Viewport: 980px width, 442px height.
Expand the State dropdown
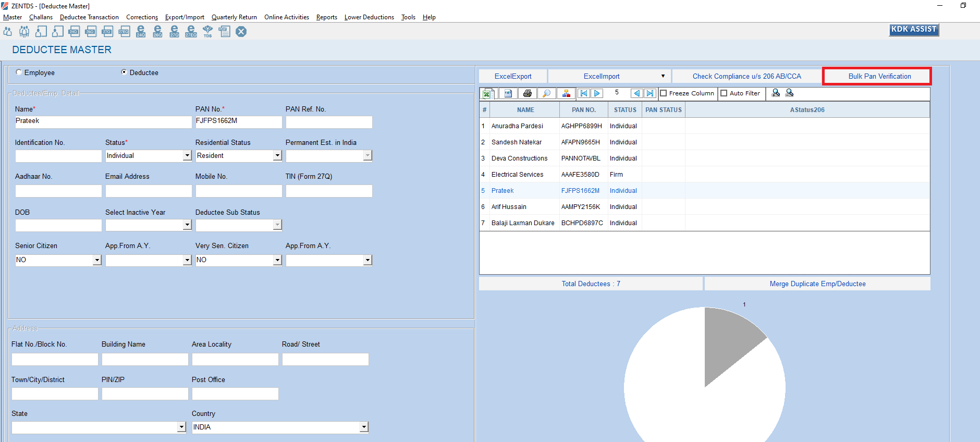click(181, 427)
